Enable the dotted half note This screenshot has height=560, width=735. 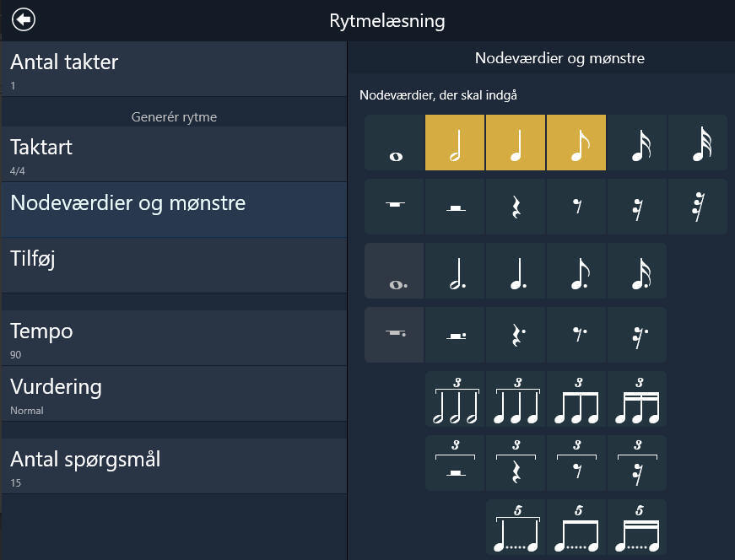[455, 271]
